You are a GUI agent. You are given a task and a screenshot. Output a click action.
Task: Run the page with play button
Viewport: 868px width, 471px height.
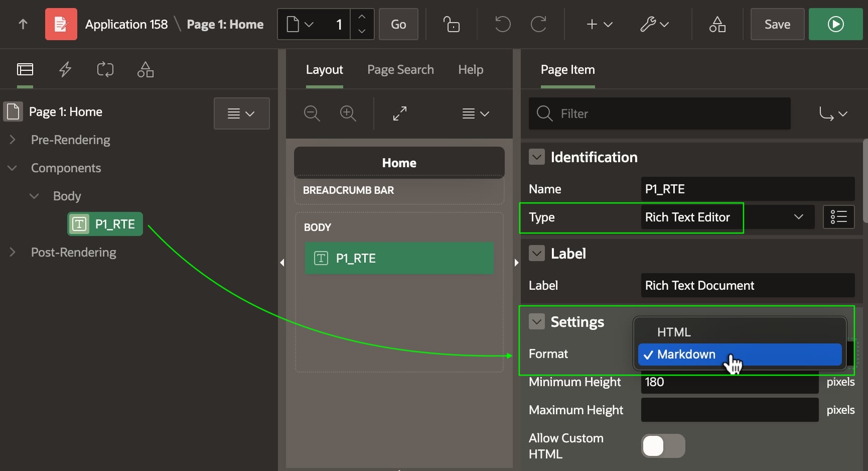835,24
